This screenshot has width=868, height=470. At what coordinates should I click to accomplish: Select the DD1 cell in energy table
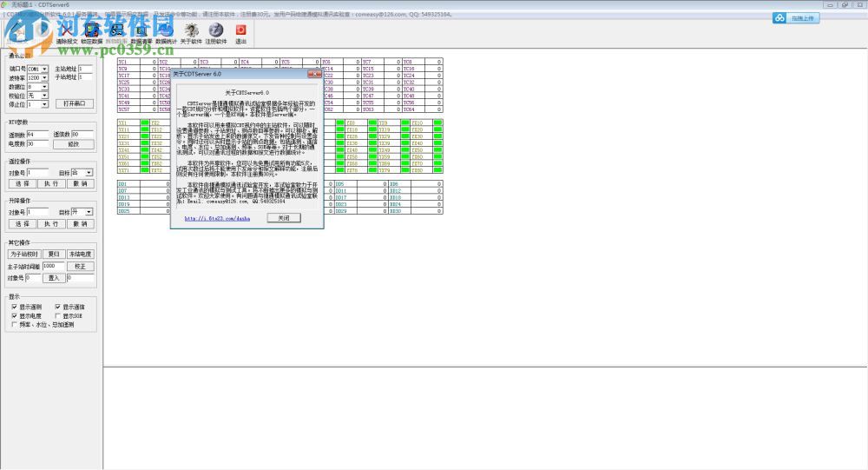coord(128,184)
